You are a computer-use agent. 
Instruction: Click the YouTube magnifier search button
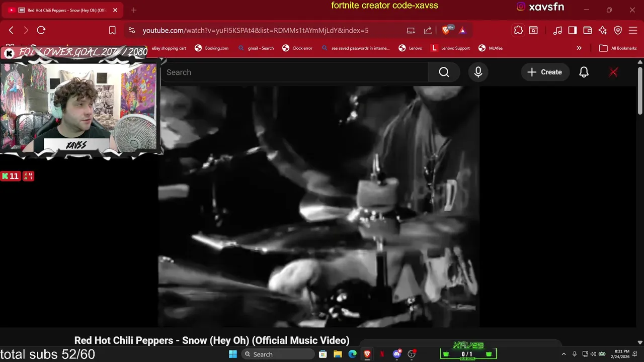point(444,72)
